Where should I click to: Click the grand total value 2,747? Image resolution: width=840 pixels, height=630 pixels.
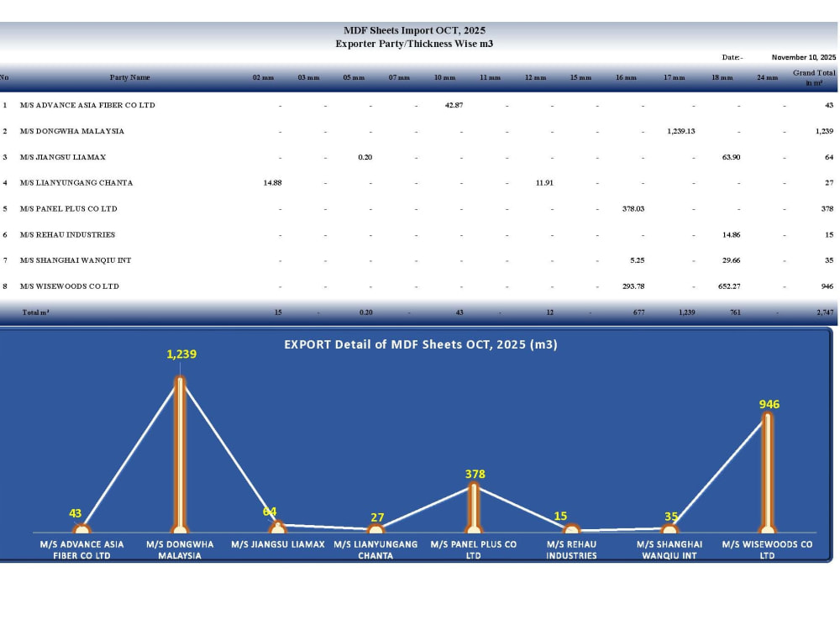(x=825, y=312)
